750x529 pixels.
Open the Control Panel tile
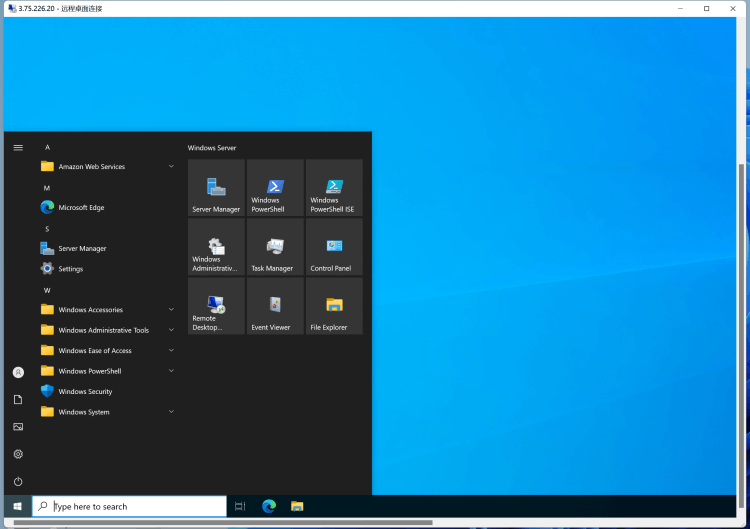[x=334, y=247]
